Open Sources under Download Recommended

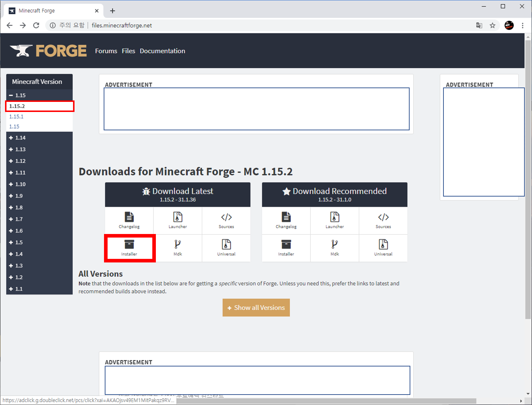point(383,220)
